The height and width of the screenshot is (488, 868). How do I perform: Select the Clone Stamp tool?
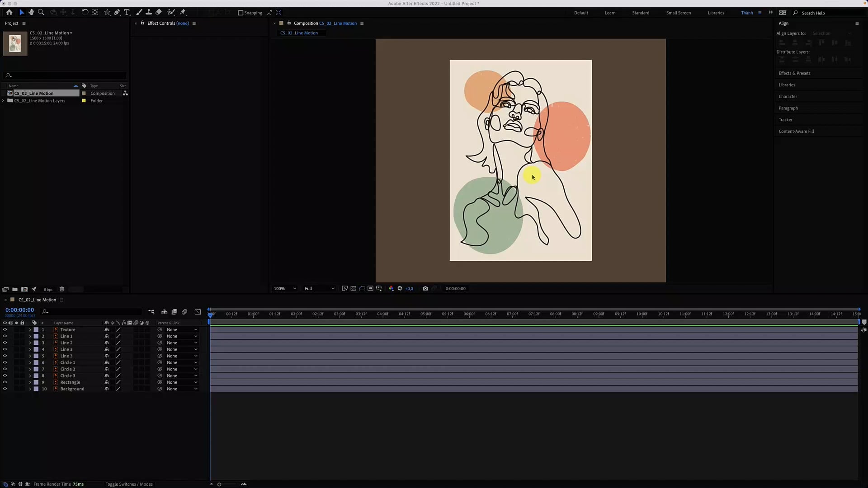point(149,12)
